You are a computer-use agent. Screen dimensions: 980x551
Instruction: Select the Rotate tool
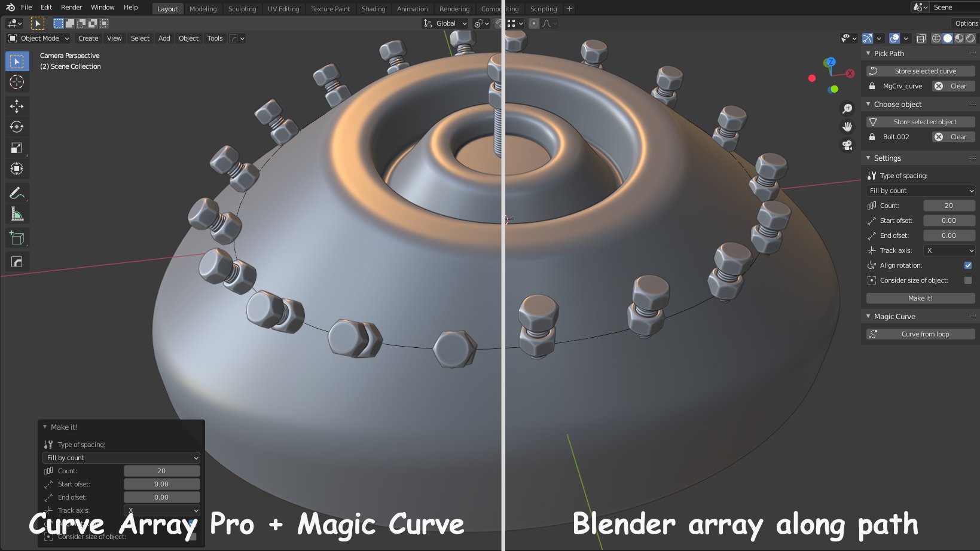(x=17, y=127)
